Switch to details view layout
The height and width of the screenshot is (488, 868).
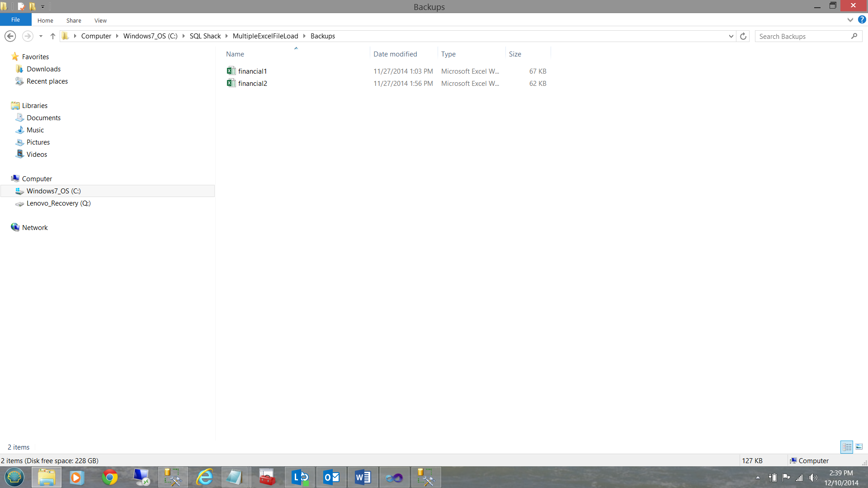(x=847, y=447)
